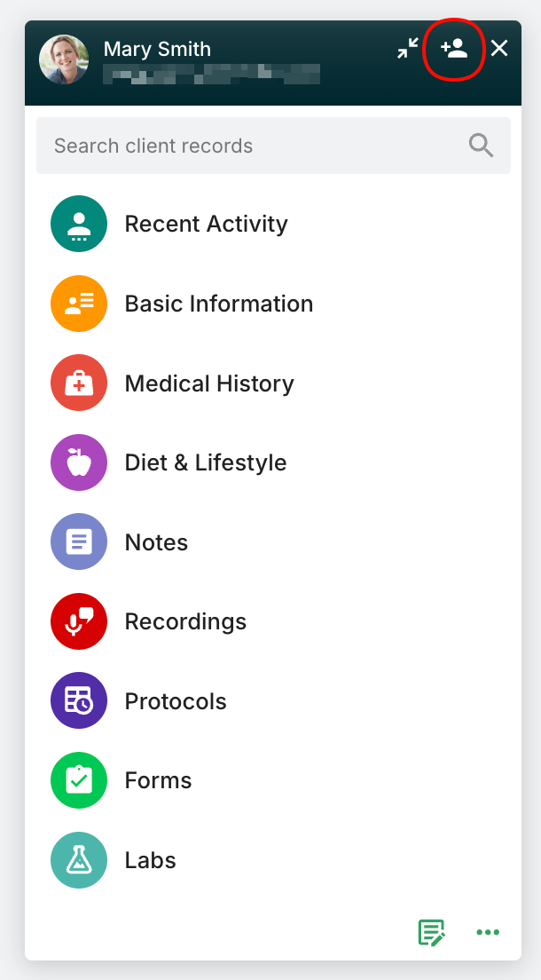
Task: Click the teal flask Labs icon
Action: (x=79, y=860)
